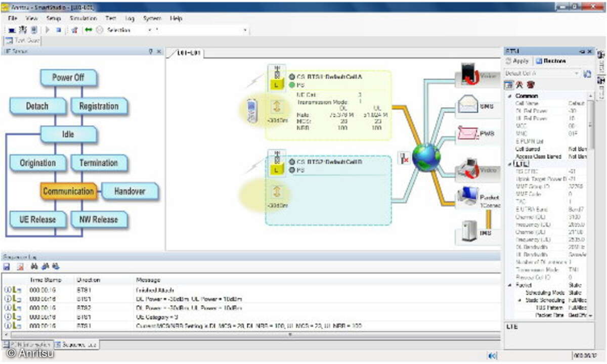
Task: Click Restore in BTS panel
Action: click(551, 61)
